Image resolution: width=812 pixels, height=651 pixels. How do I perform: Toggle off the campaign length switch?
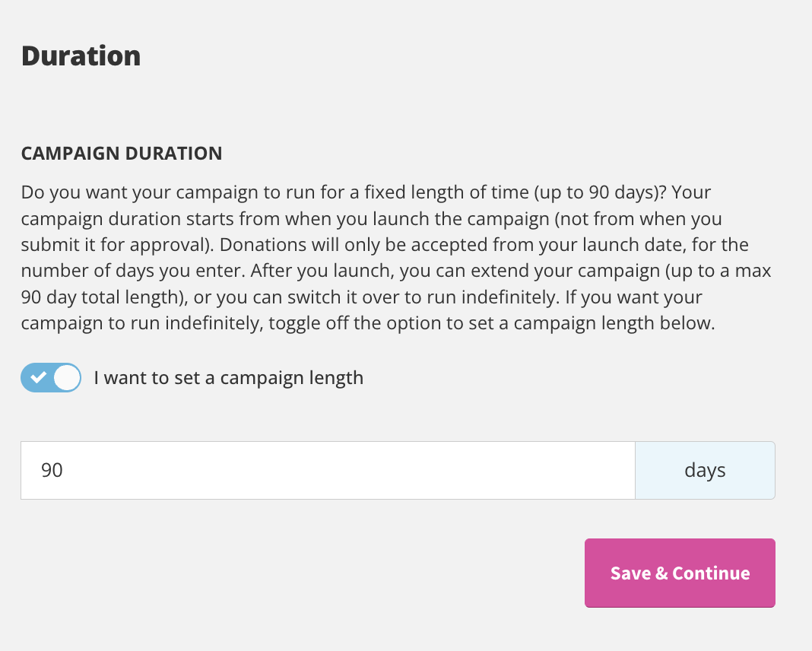[51, 377]
